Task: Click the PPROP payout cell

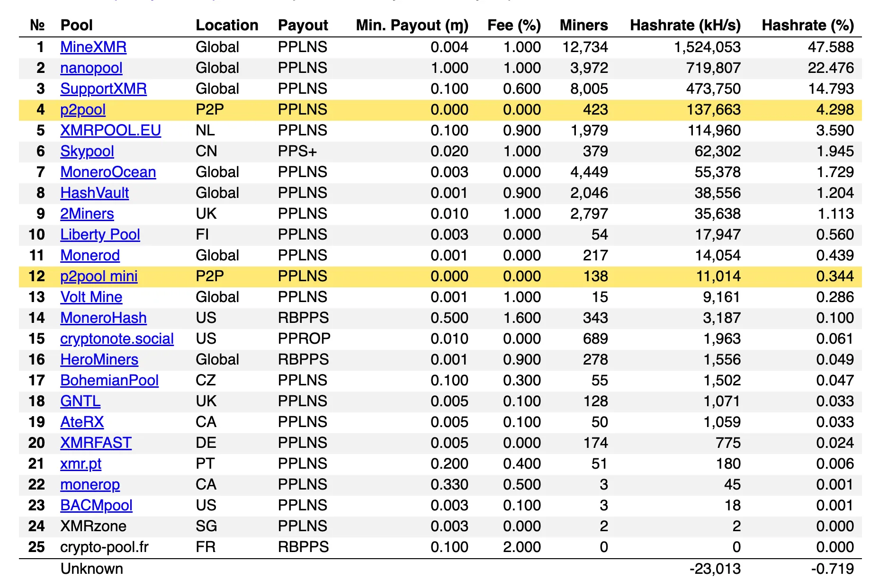Action: point(305,339)
